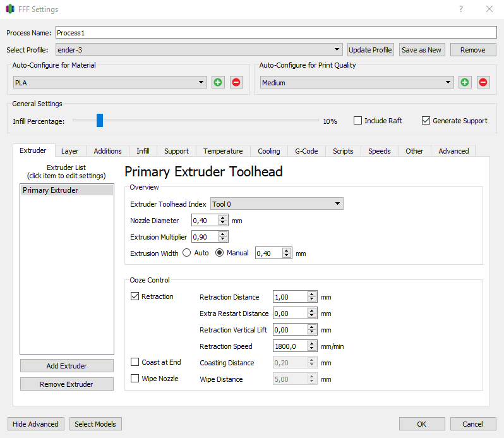Remove the Medium print quality setting (red minus)

pyautogui.click(x=483, y=82)
